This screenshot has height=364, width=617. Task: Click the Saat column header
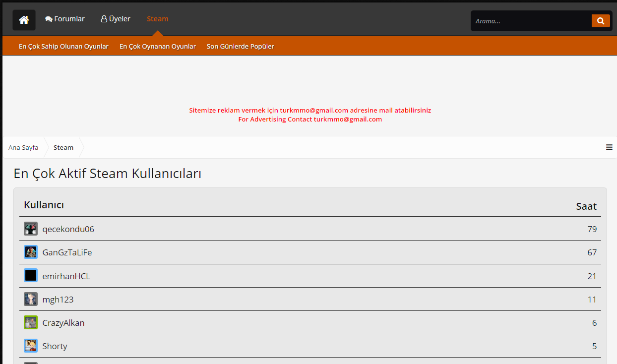[x=586, y=206]
